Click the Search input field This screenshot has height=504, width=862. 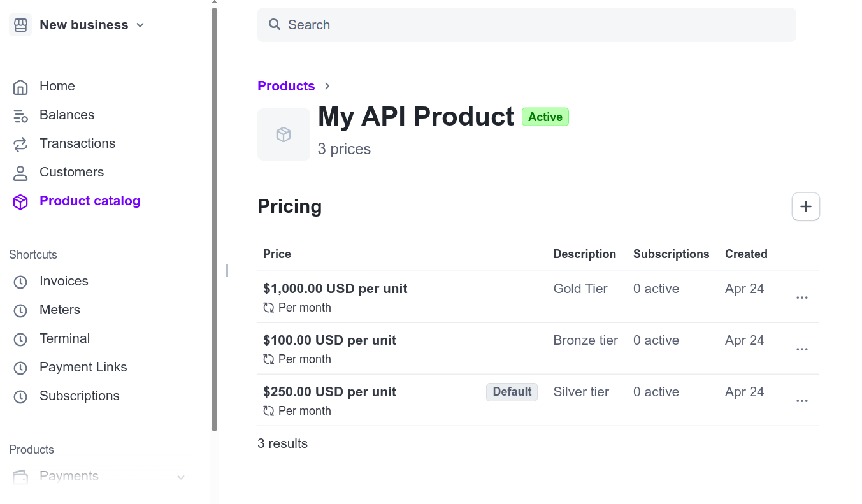point(526,25)
